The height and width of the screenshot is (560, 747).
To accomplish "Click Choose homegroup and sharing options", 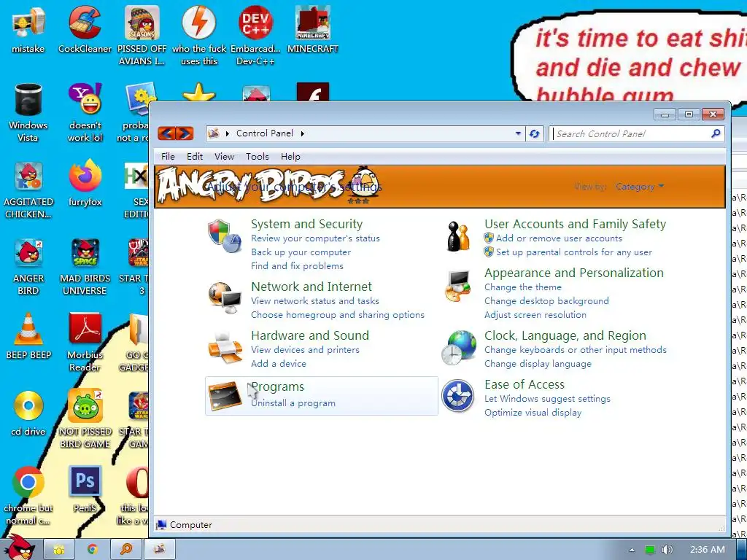I will point(337,315).
